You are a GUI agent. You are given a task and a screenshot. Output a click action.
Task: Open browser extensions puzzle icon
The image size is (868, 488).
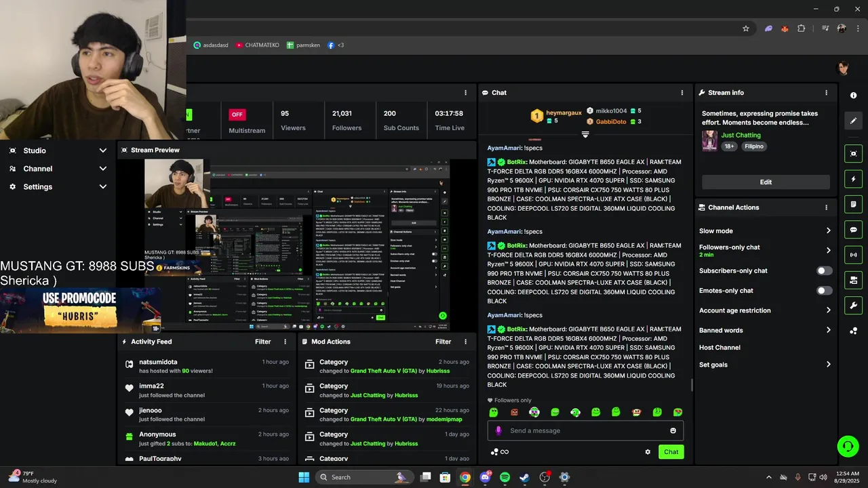(x=802, y=28)
